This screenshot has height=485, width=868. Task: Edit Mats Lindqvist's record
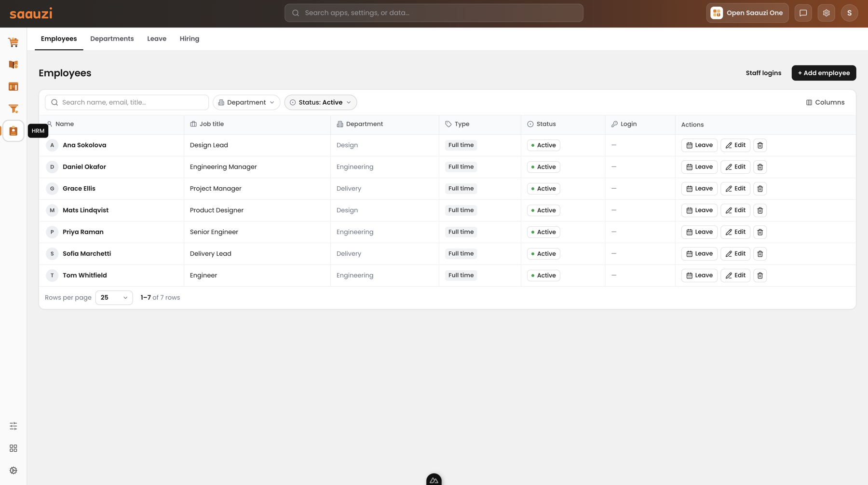pos(735,210)
